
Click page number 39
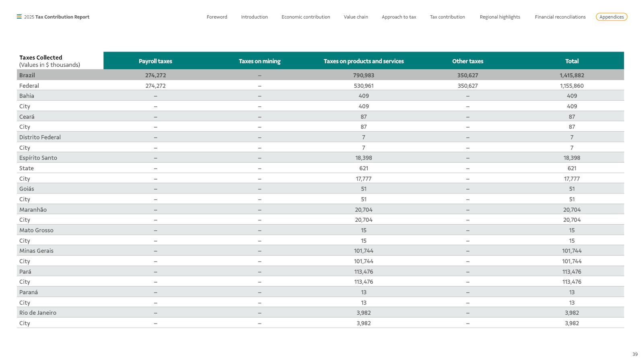point(635,354)
